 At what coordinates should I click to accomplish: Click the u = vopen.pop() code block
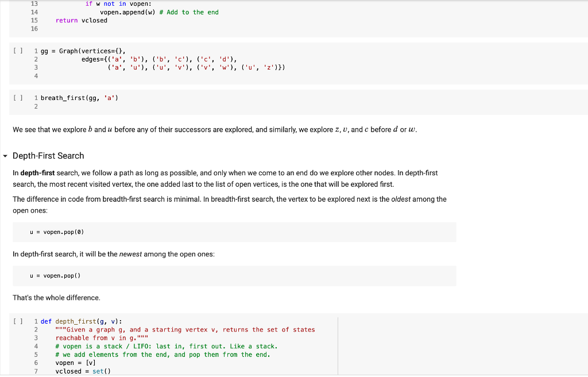tap(56, 276)
